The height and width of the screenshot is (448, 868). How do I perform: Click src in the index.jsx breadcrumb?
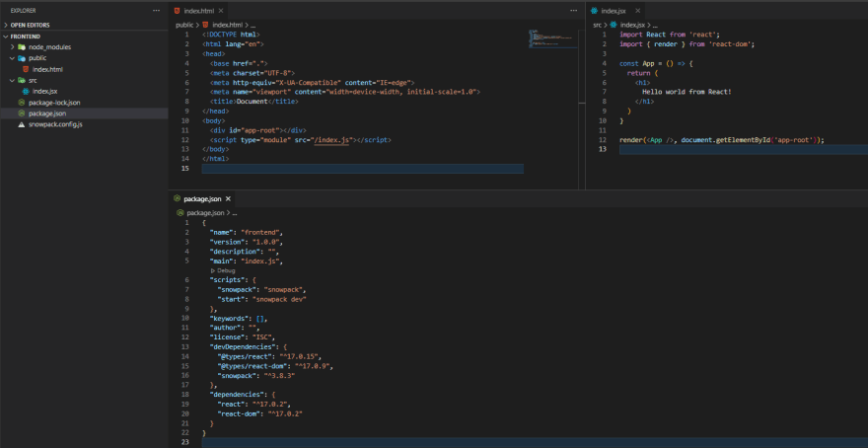pyautogui.click(x=598, y=25)
